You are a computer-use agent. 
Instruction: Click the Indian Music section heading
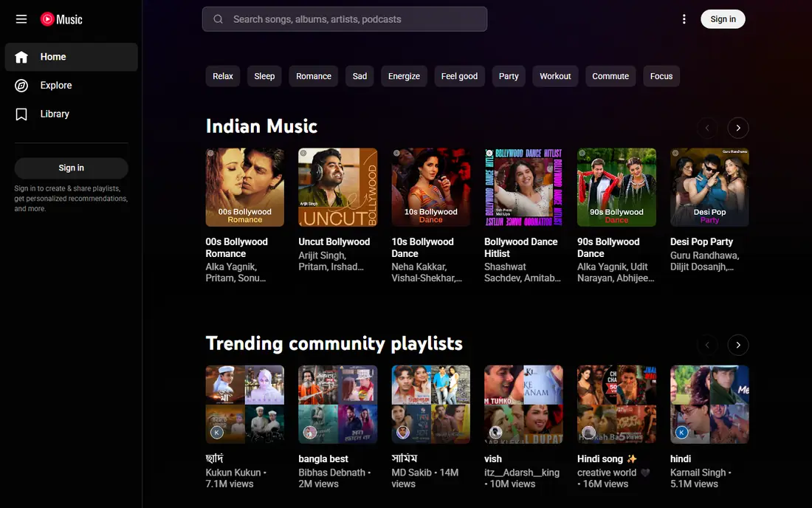click(x=261, y=126)
